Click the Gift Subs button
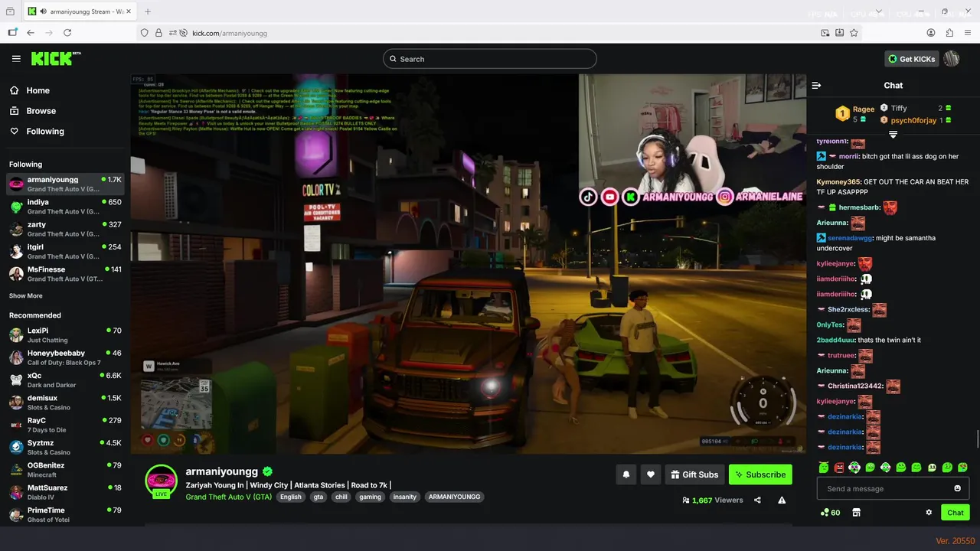The image size is (980, 551). coord(694,474)
